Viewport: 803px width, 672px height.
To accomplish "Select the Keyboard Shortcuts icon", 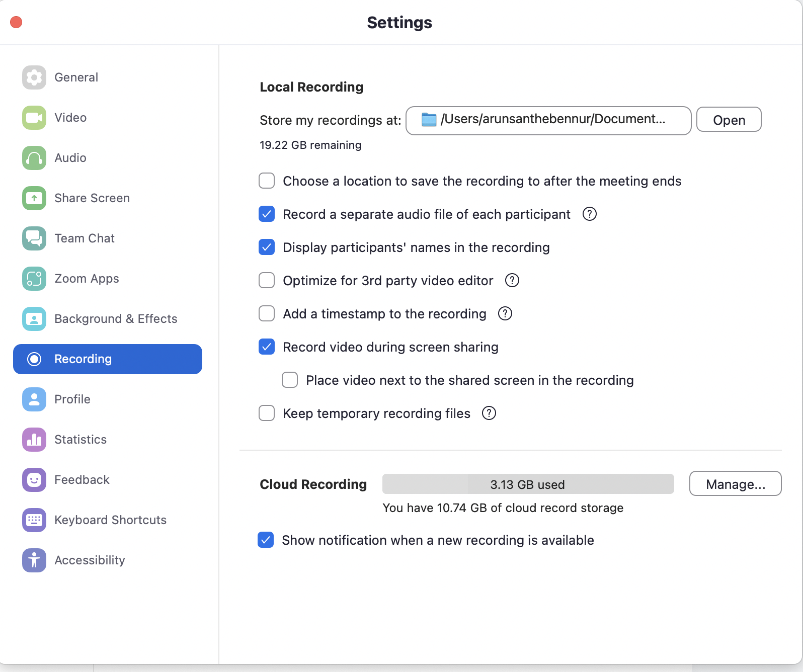I will pos(34,520).
